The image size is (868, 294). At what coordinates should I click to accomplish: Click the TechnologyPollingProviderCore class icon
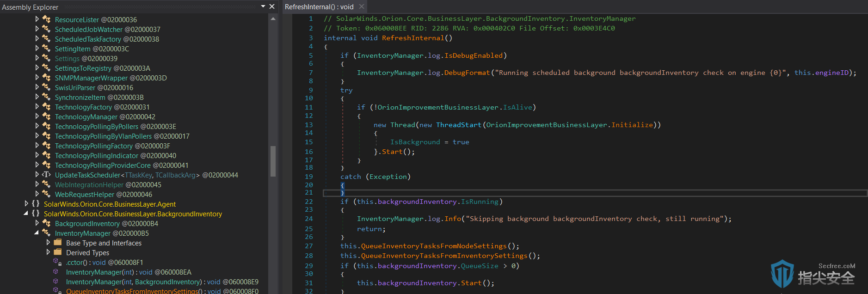coord(46,165)
